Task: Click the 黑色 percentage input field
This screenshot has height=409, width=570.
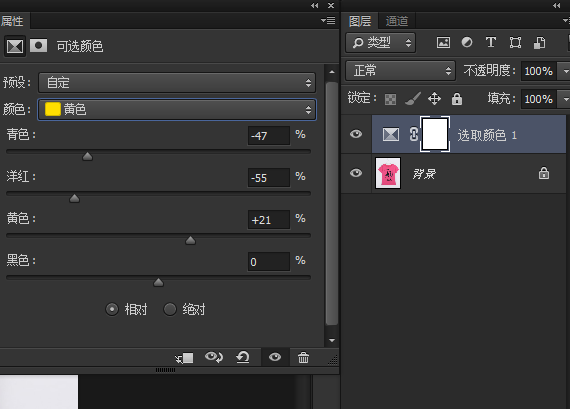Action: pyautogui.click(x=269, y=262)
